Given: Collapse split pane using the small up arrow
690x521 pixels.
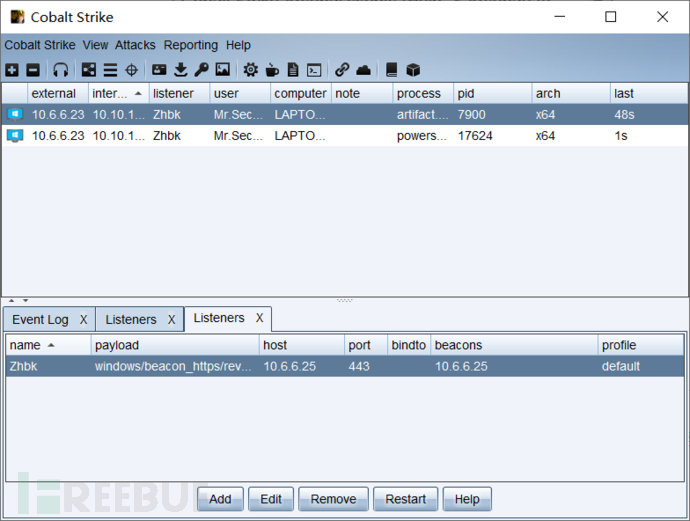Looking at the screenshot, I should coord(11,300).
